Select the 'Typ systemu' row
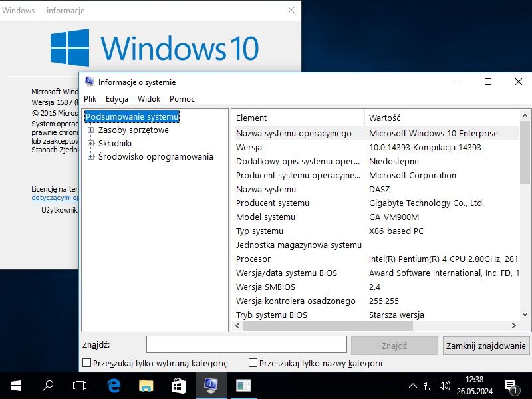This screenshot has width=532, height=399. 376,231
